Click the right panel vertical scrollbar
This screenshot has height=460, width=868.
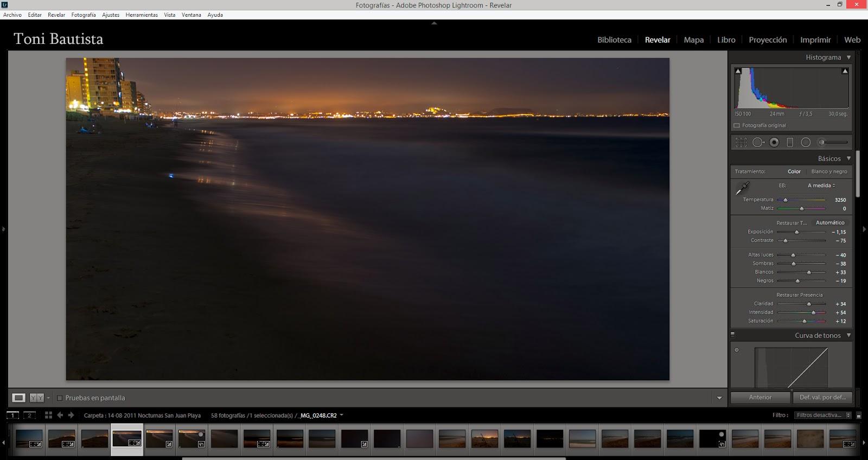(858, 174)
